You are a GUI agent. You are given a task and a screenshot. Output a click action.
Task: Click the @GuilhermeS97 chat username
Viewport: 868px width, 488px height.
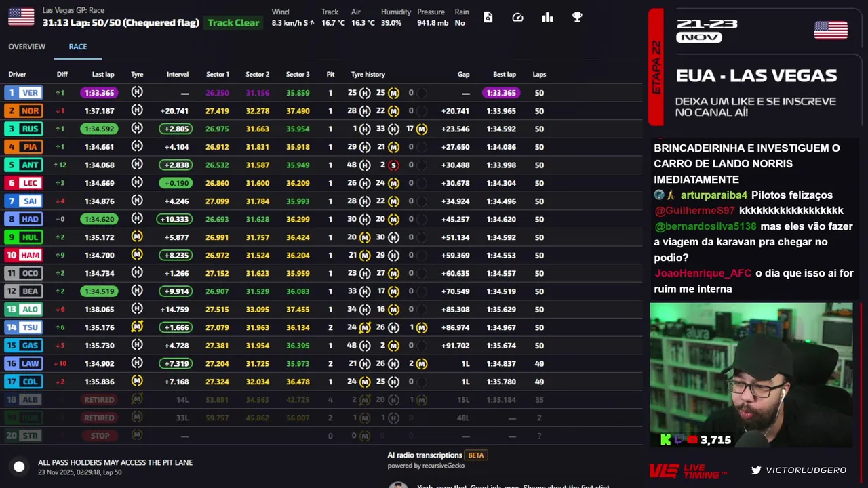point(694,211)
